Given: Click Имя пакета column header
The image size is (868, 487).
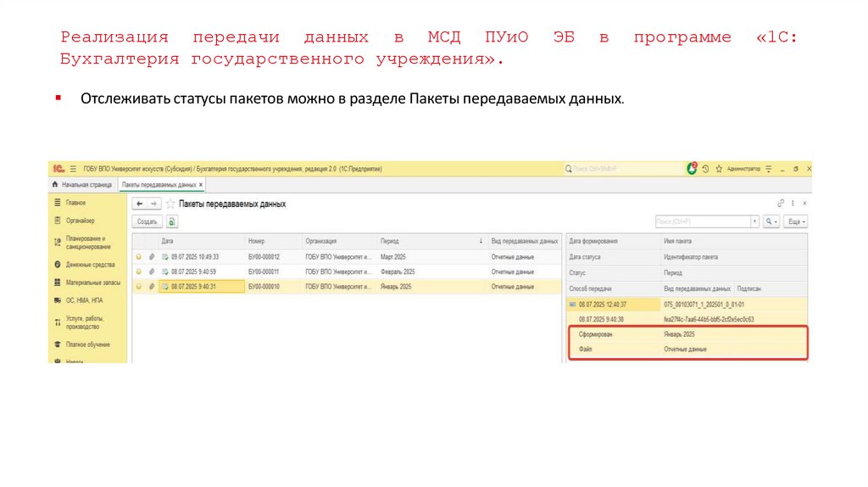Looking at the screenshot, I should 677,241.
